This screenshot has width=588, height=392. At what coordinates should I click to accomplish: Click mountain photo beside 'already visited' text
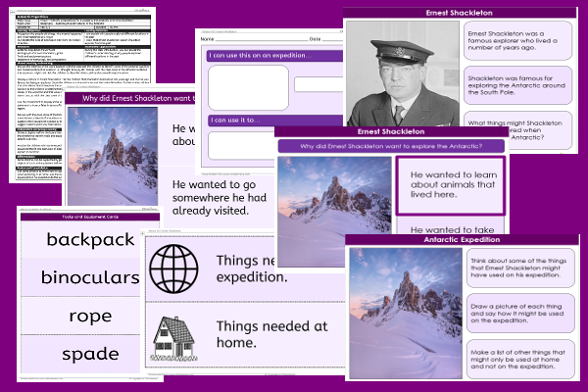click(x=113, y=156)
